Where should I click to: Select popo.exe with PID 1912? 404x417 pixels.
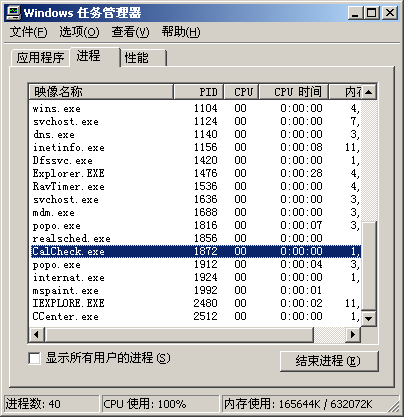click(x=196, y=264)
